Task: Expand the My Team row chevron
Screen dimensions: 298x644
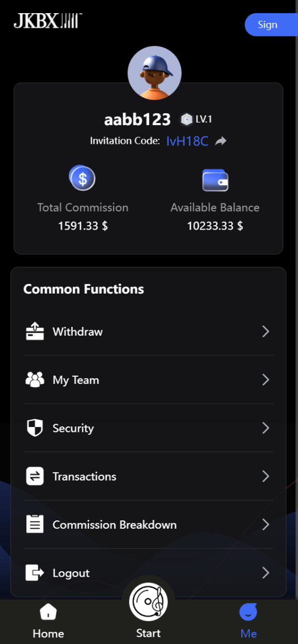Action: (x=266, y=380)
